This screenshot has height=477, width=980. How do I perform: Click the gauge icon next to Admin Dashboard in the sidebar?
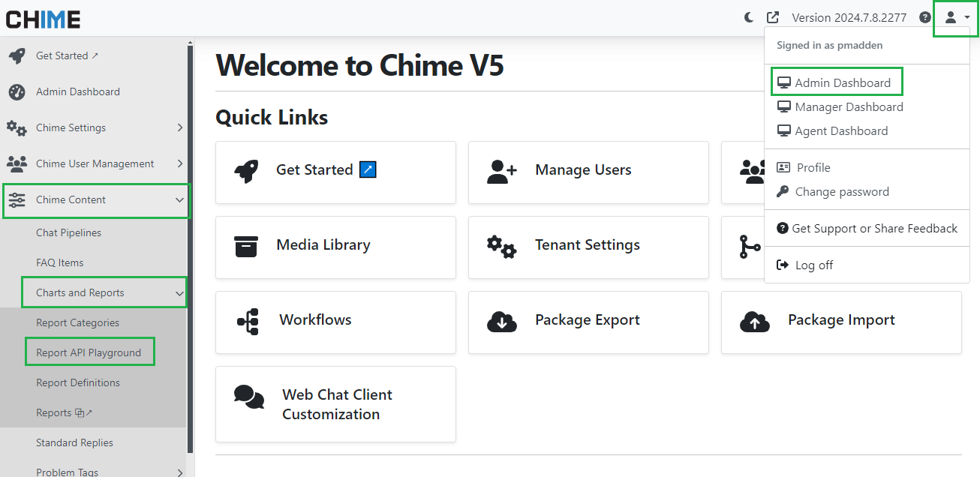(x=17, y=91)
